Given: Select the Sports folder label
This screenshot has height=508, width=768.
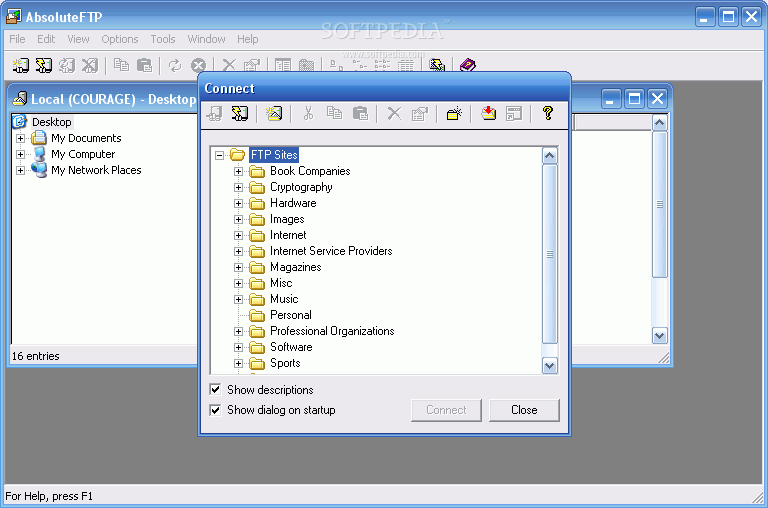Looking at the screenshot, I should 285,363.
